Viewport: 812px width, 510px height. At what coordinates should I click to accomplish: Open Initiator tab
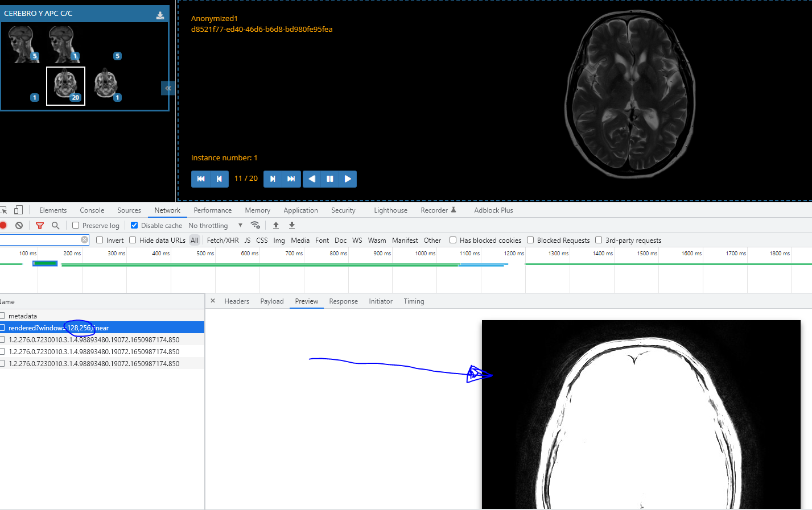pos(381,301)
